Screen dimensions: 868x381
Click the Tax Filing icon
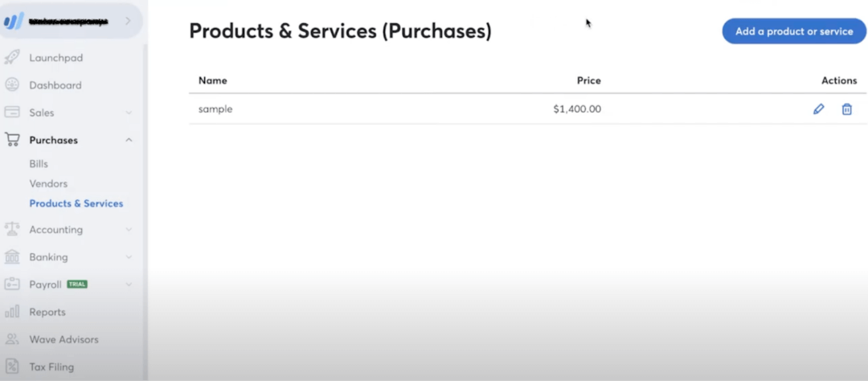(x=12, y=367)
